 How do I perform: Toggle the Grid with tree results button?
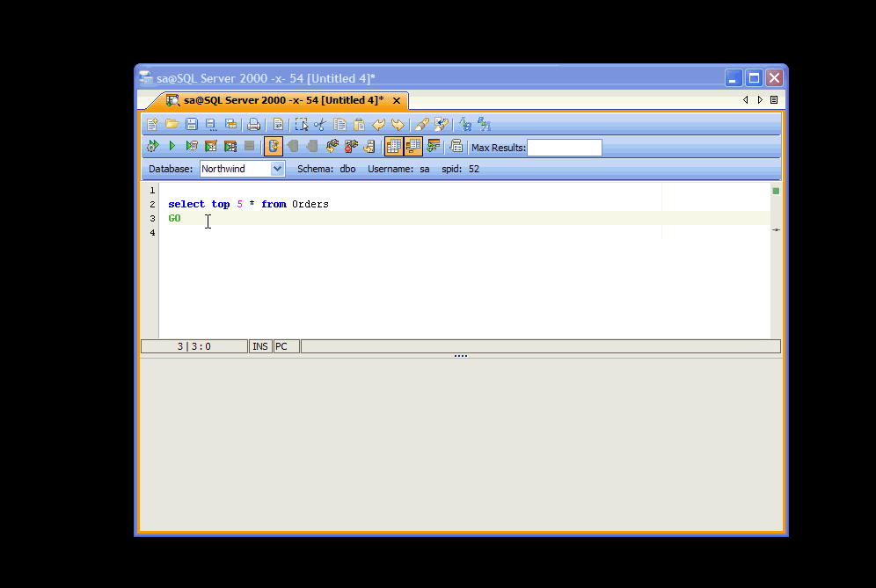click(x=413, y=146)
